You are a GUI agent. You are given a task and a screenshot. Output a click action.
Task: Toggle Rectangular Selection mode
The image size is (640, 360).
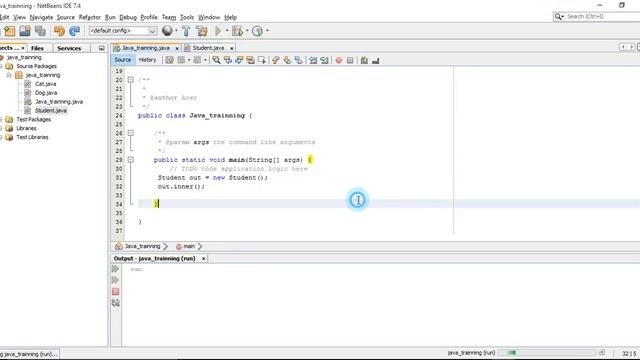pos(262,60)
